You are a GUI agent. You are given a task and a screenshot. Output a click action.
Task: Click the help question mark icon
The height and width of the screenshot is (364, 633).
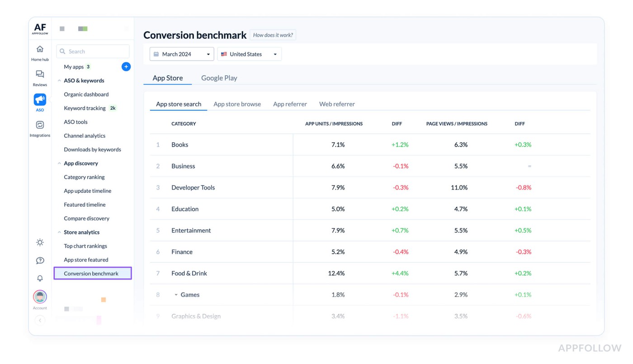point(40,261)
